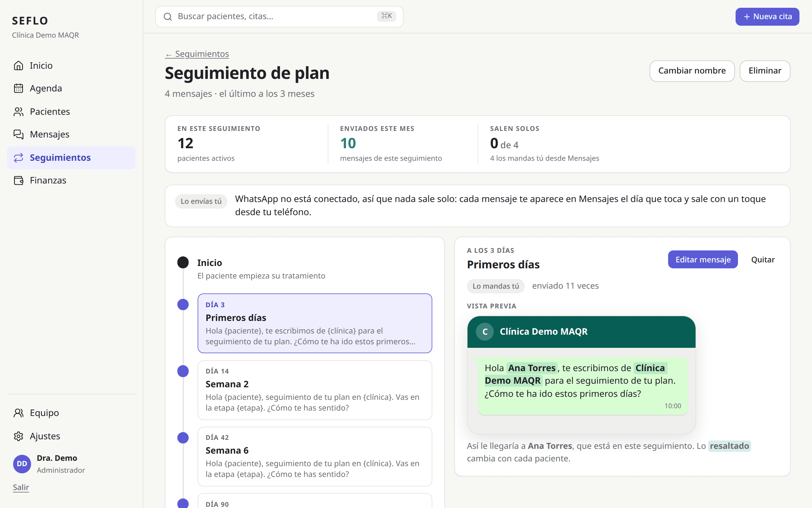Click the 10 enviados este mes value
The width and height of the screenshot is (812, 508).
[348, 143]
